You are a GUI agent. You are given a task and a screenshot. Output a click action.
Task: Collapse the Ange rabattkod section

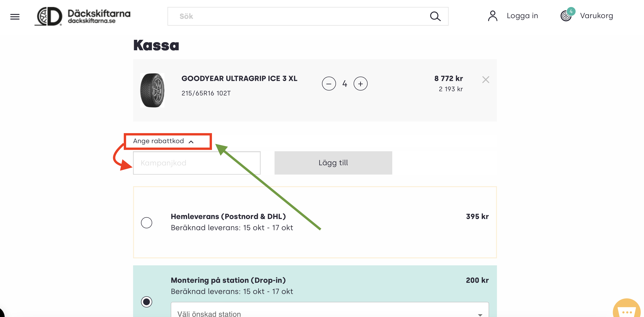click(164, 141)
